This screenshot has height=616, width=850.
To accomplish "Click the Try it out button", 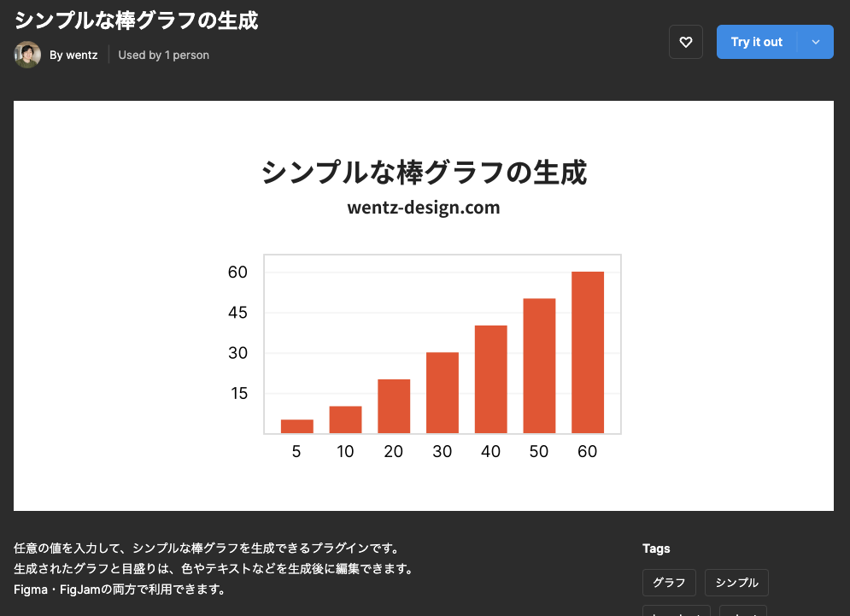I will pyautogui.click(x=757, y=41).
